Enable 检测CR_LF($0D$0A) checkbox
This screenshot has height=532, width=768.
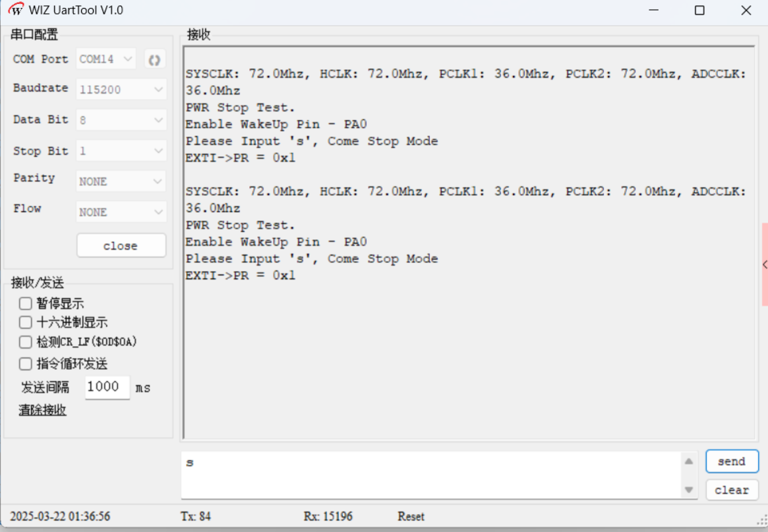point(26,342)
